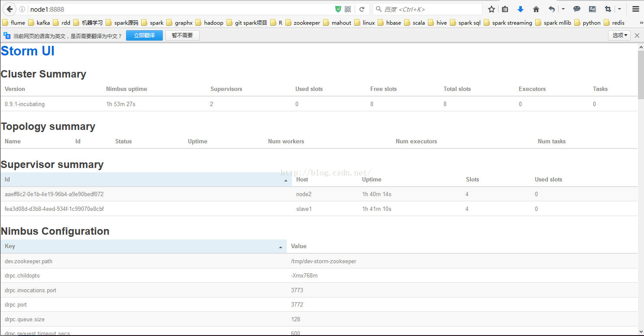The height and width of the screenshot is (336, 644).
Task: Click the vertical page scrollbar thumb
Action: coord(641,74)
